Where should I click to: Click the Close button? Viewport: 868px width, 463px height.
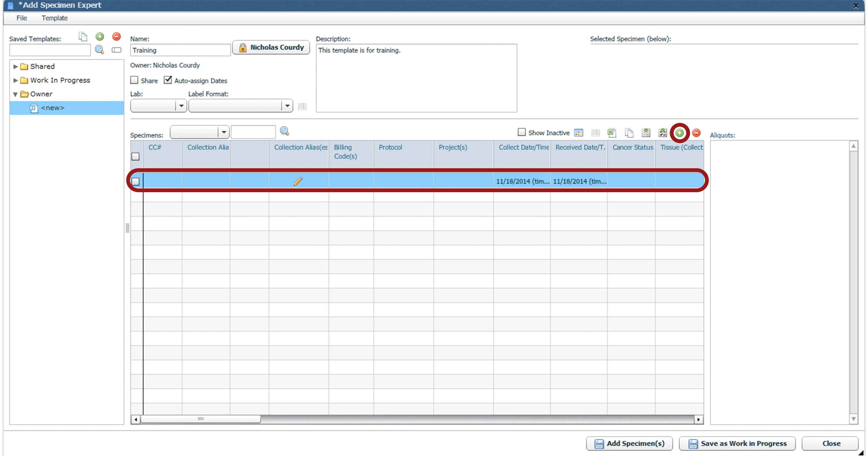click(830, 444)
